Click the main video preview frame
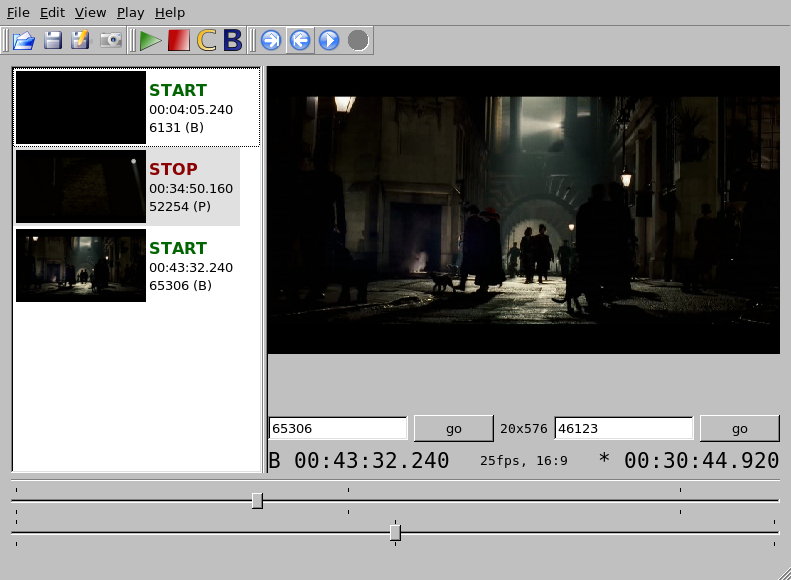Viewport: 791px width, 580px height. coord(524,210)
